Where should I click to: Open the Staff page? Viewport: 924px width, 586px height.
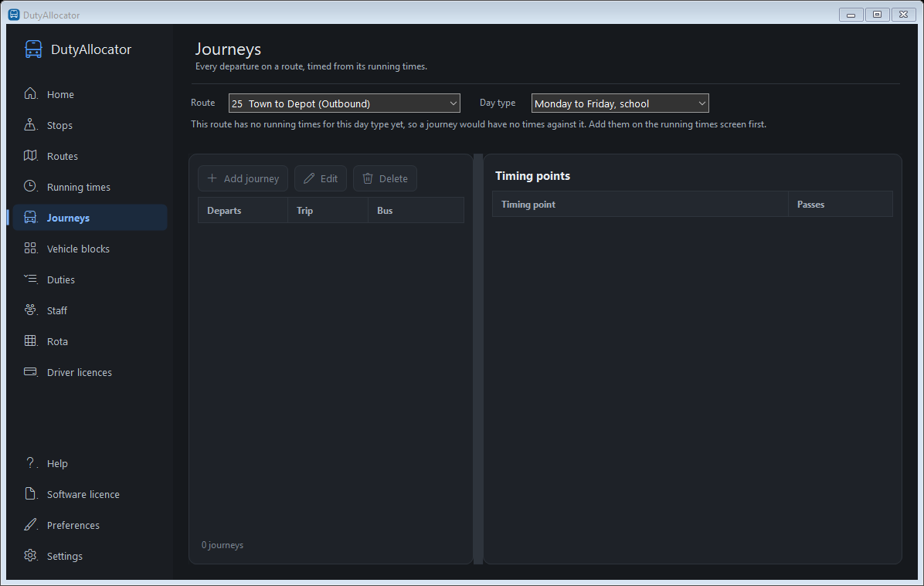[90, 310]
